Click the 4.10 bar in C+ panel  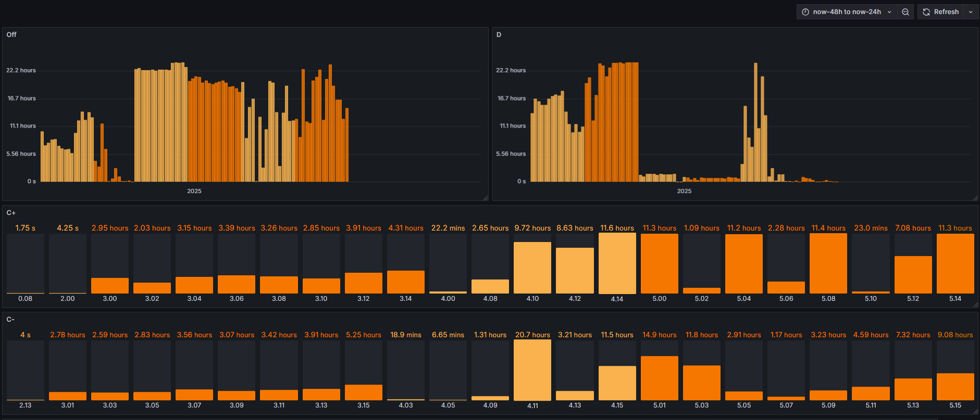(532, 268)
